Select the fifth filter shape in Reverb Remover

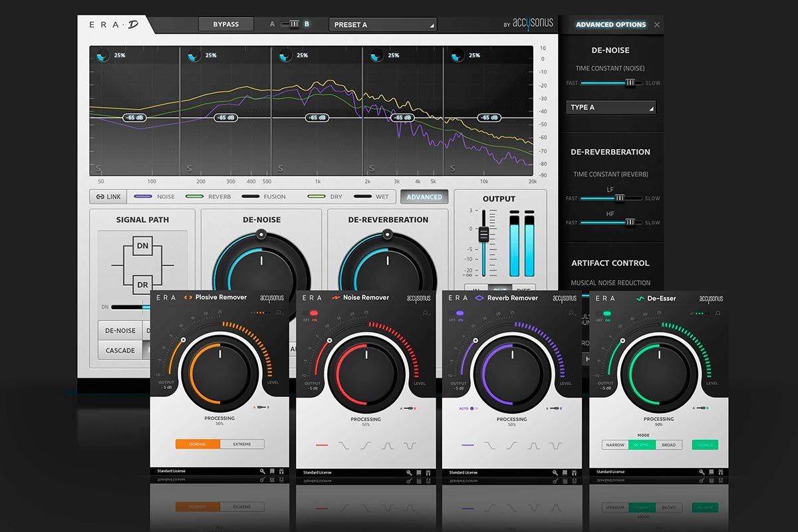pos(555,445)
